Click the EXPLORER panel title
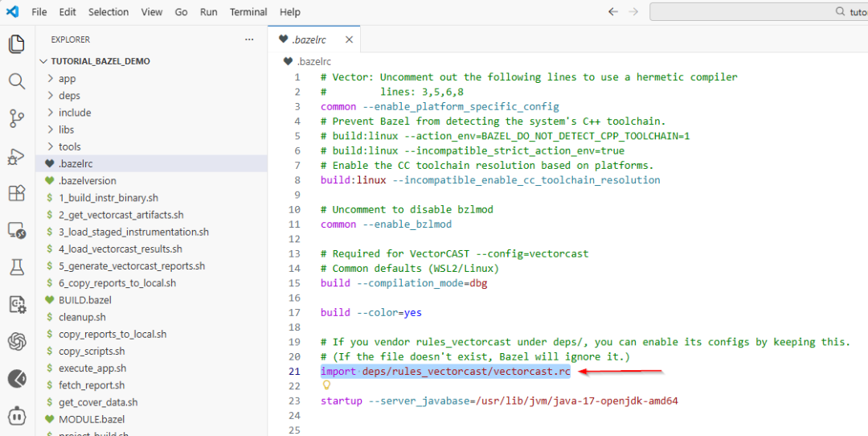Screen dimensions: 868x436 [70, 39]
